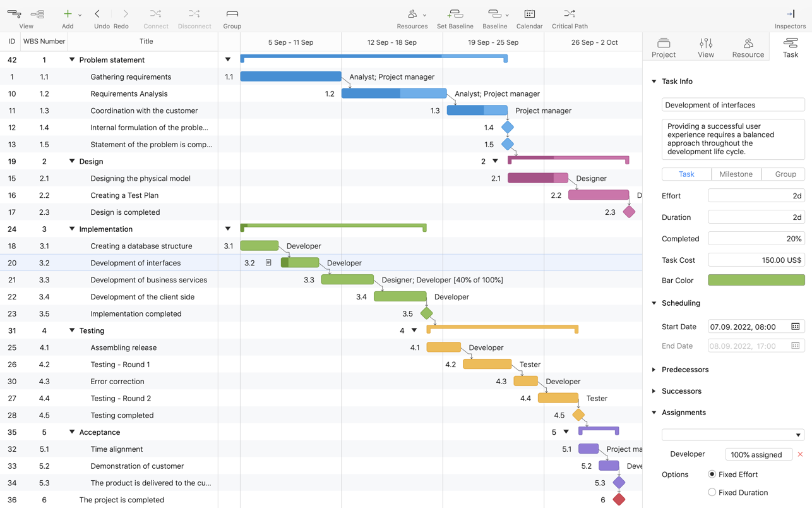Select the Milestone type button
812x508 pixels.
(x=736, y=174)
